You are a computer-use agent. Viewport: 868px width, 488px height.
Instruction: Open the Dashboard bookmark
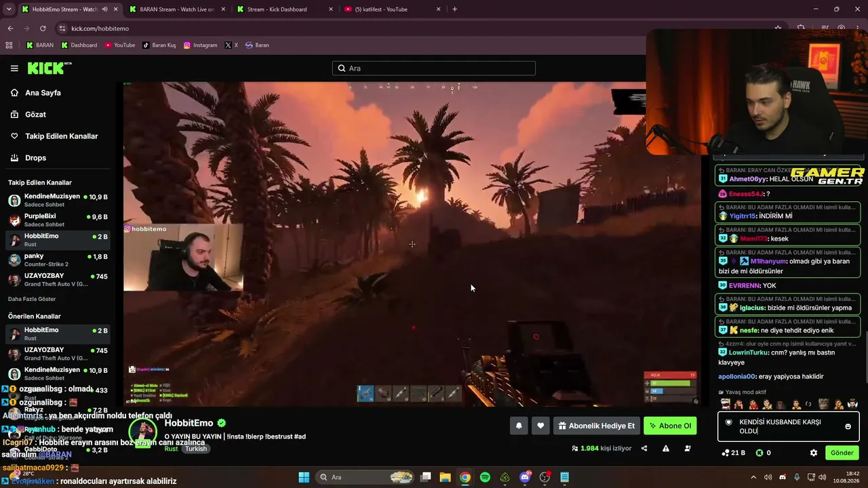pyautogui.click(x=79, y=45)
